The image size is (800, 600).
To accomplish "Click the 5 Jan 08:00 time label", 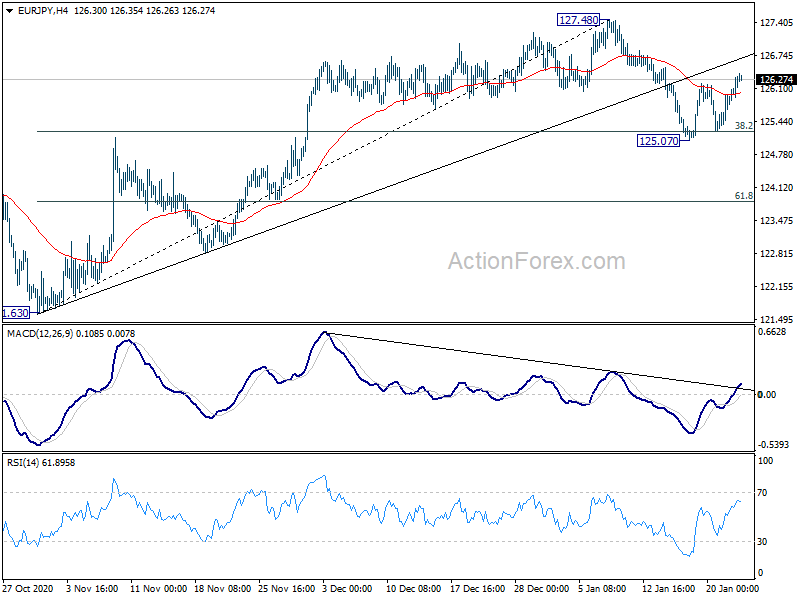I will click(x=602, y=588).
